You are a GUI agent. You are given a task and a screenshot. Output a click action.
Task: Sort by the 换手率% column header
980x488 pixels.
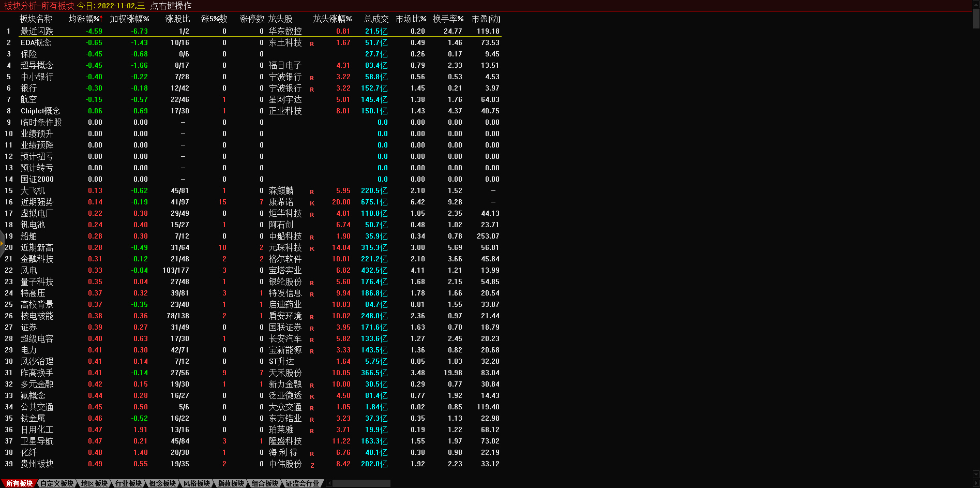[x=448, y=19]
